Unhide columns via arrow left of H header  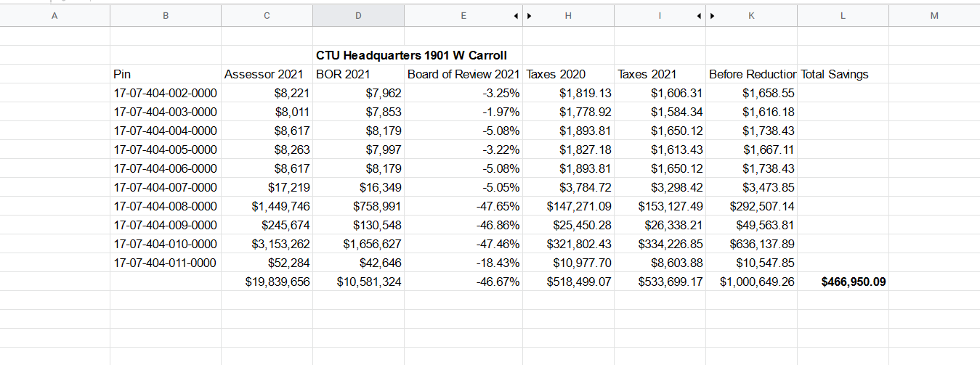pos(530,15)
